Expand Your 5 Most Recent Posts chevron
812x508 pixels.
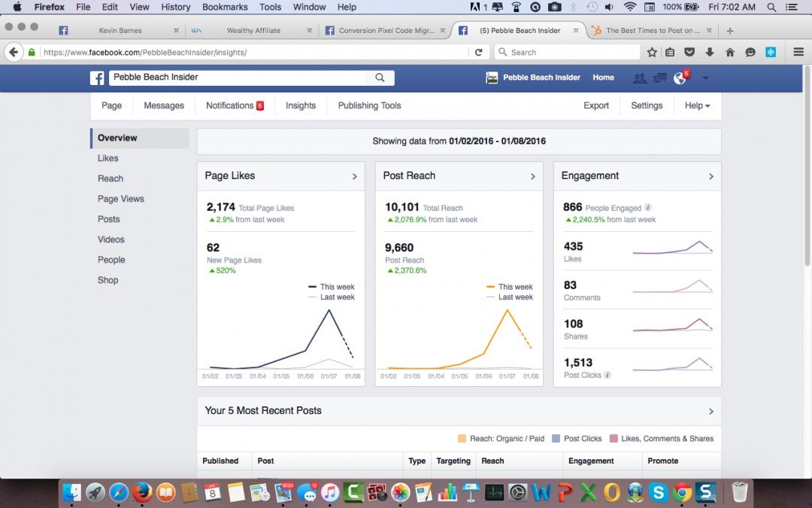point(711,412)
